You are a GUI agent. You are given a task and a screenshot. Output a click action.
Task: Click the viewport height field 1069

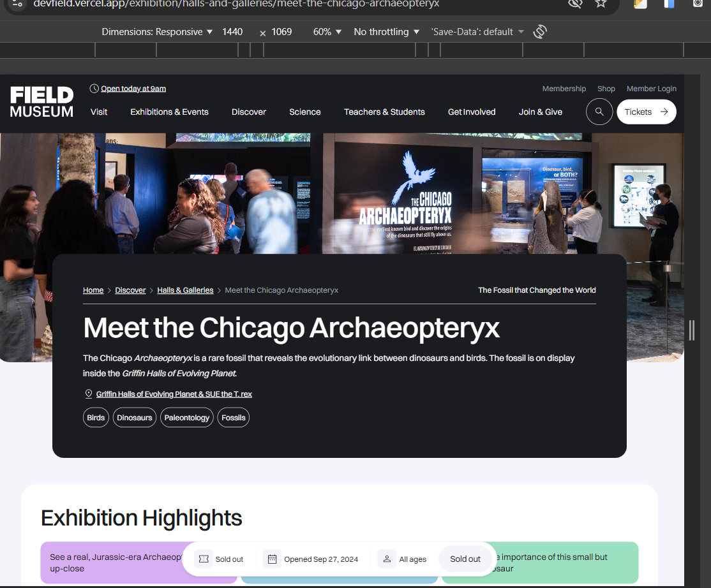click(281, 32)
